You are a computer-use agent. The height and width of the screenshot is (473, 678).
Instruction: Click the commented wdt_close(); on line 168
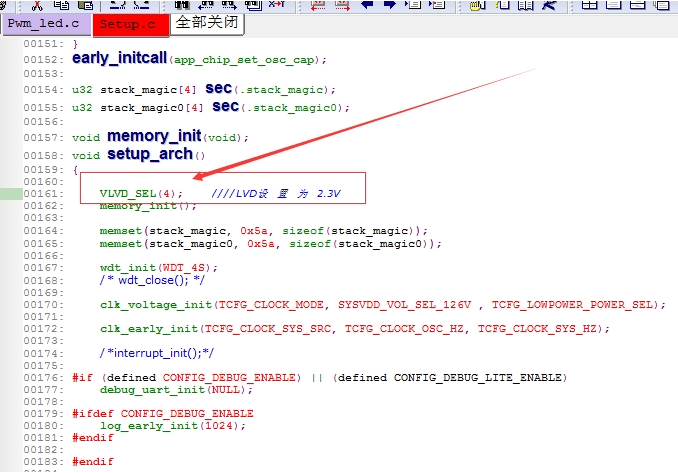click(152, 280)
